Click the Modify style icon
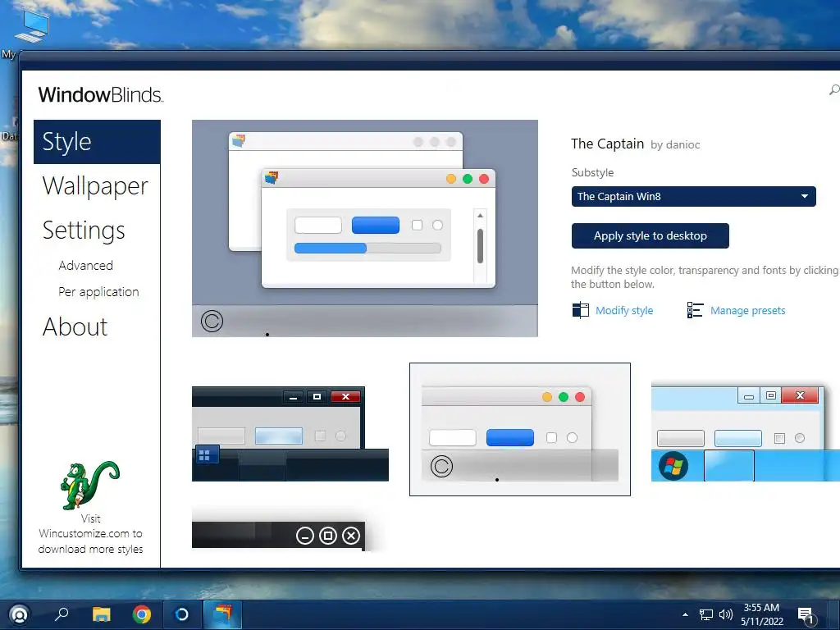Image resolution: width=840 pixels, height=630 pixels. (581, 310)
